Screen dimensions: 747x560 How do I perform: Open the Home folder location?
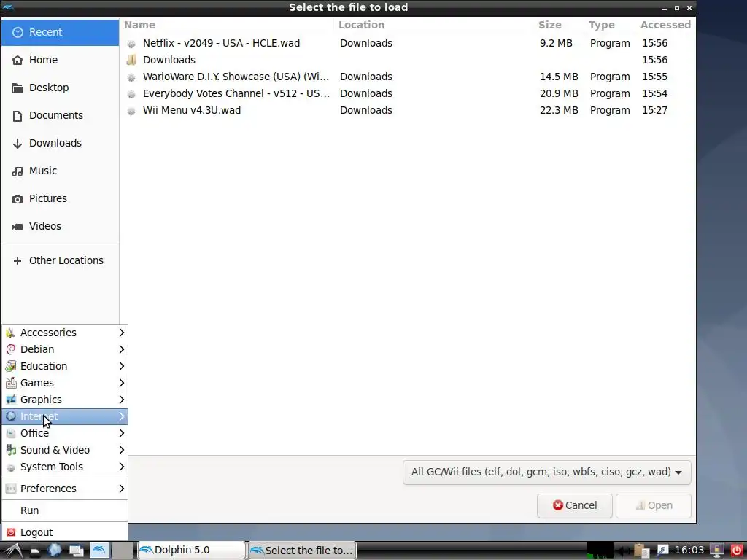[60, 60]
